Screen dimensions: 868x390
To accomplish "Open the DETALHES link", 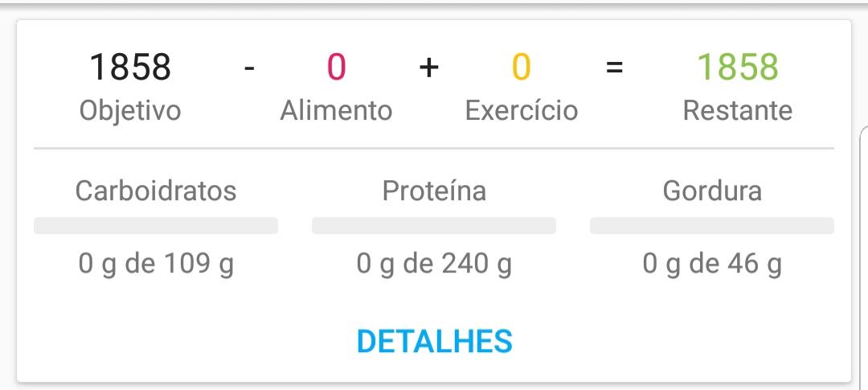I will 435,341.
